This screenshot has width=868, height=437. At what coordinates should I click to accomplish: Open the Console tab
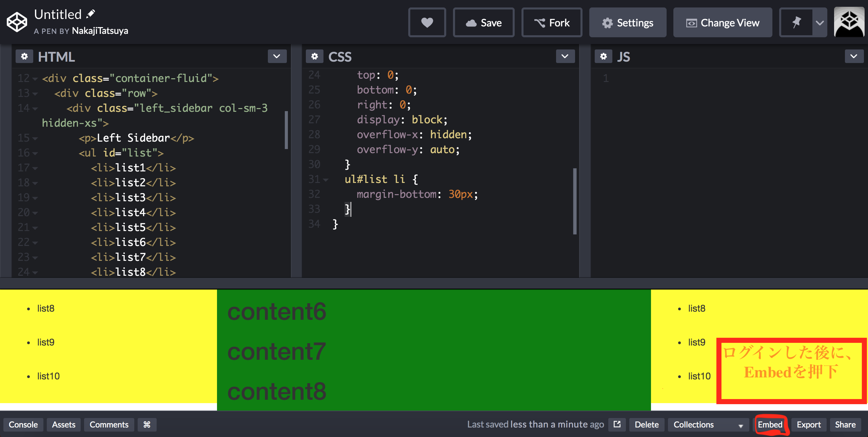23,424
